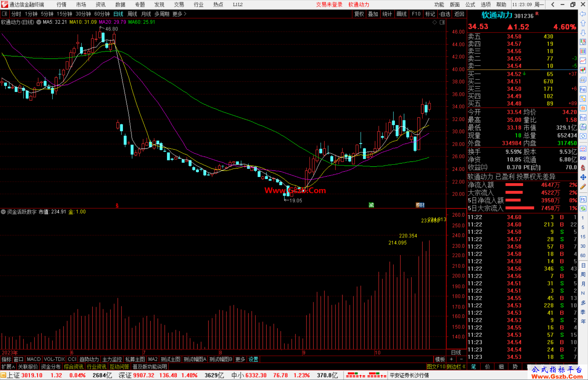Select the 价 tab under trade ticks
The image size is (588, 380).
488,367
